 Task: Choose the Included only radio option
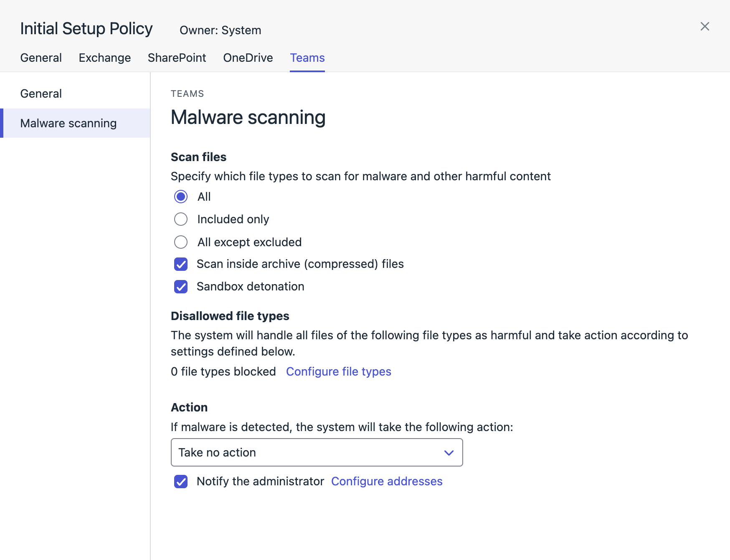point(181,219)
